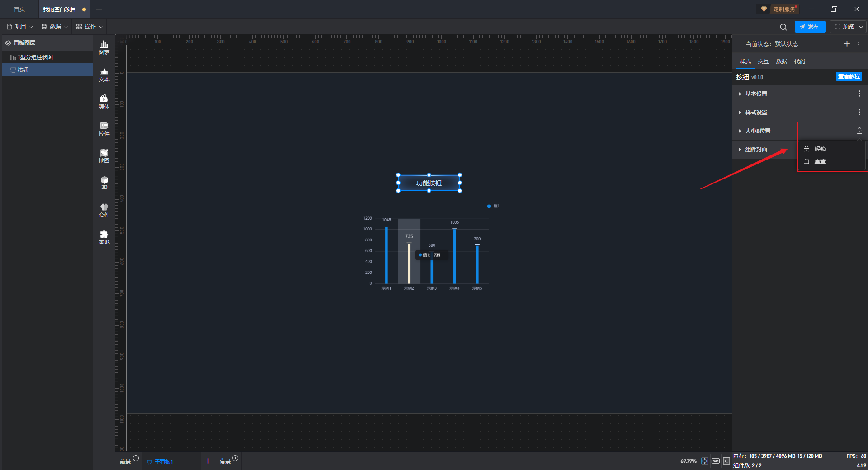The image size is (868, 470).
Task: Click the highlighted 示例2 bar
Action: click(409, 263)
